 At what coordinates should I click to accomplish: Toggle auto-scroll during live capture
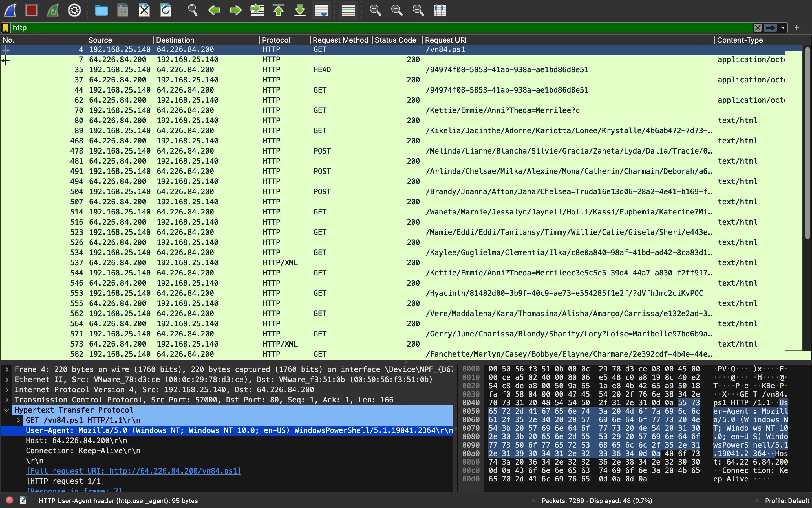pyautogui.click(x=321, y=10)
